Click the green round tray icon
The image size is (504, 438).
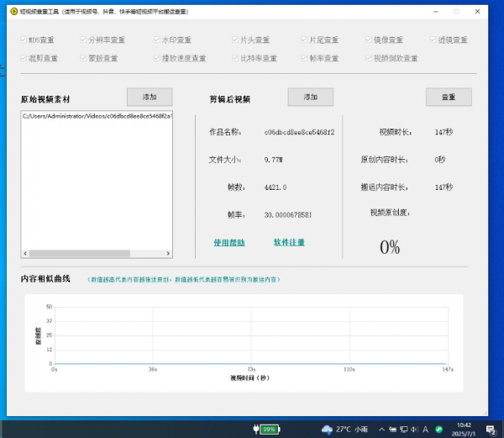[x=438, y=430]
